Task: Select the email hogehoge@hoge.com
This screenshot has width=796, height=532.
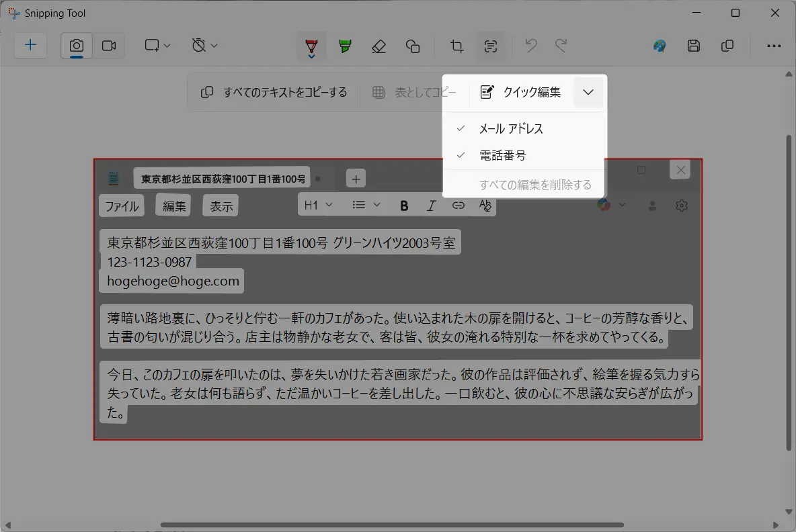Action: coord(172,281)
